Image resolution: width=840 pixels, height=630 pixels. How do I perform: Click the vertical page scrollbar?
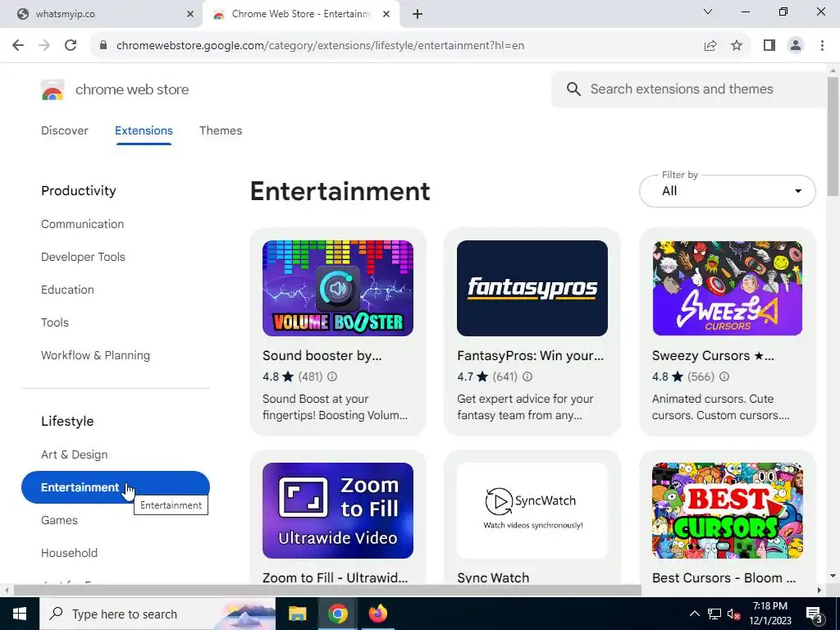[x=833, y=136]
